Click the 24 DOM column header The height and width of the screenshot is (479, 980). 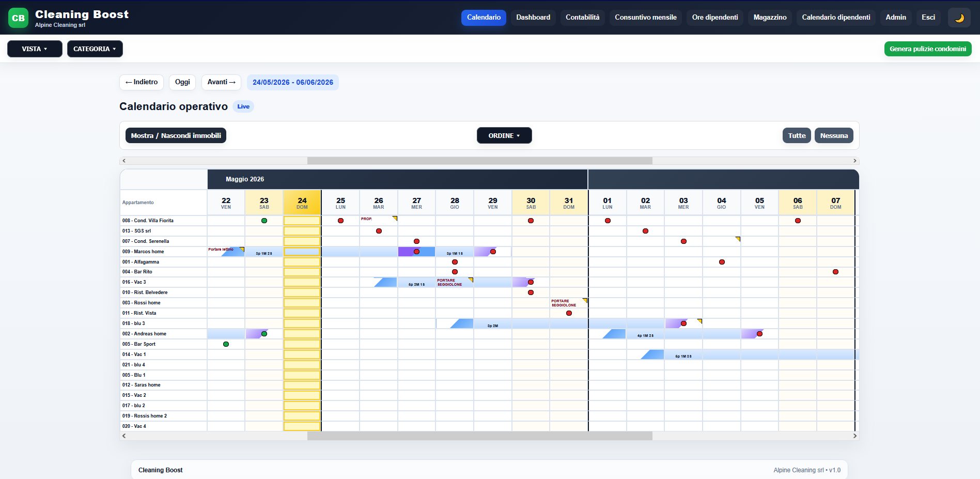pyautogui.click(x=302, y=203)
